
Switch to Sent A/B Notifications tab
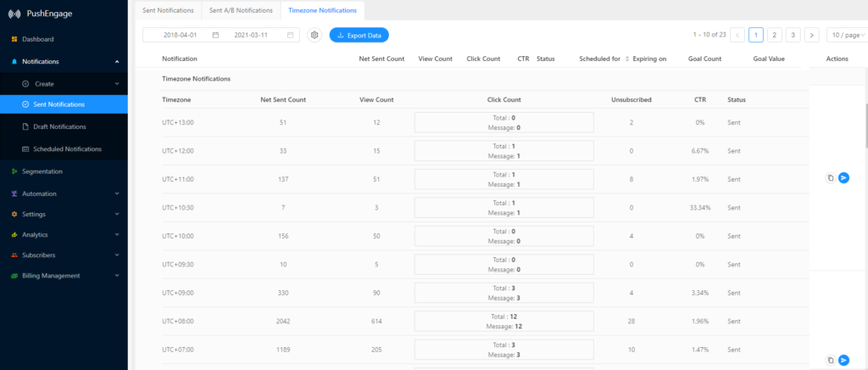click(x=241, y=10)
